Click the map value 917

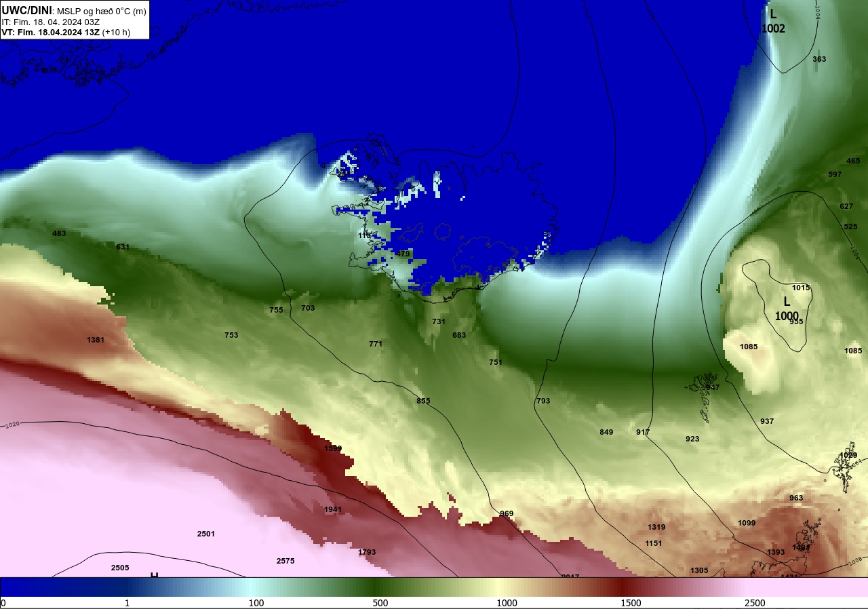[643, 432]
